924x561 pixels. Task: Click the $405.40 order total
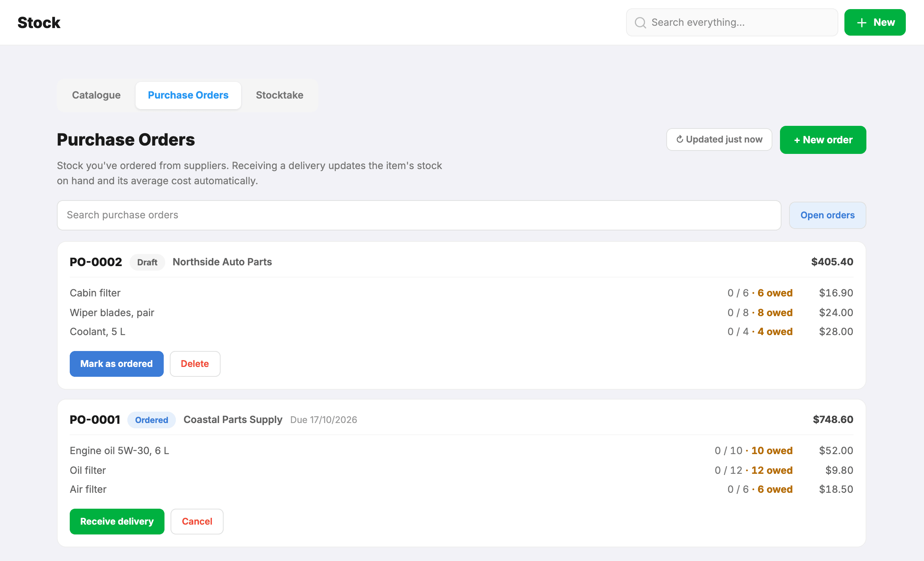coord(832,262)
